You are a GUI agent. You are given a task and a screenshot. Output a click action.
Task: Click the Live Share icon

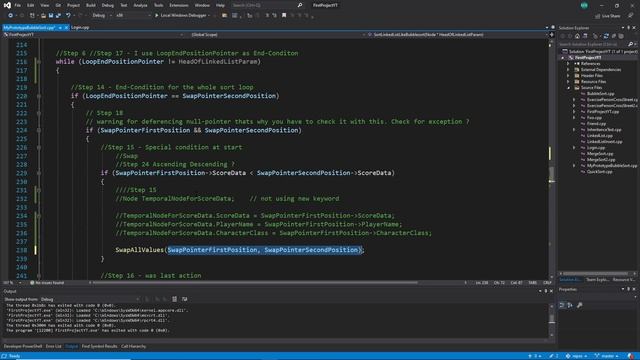[x=598, y=16]
